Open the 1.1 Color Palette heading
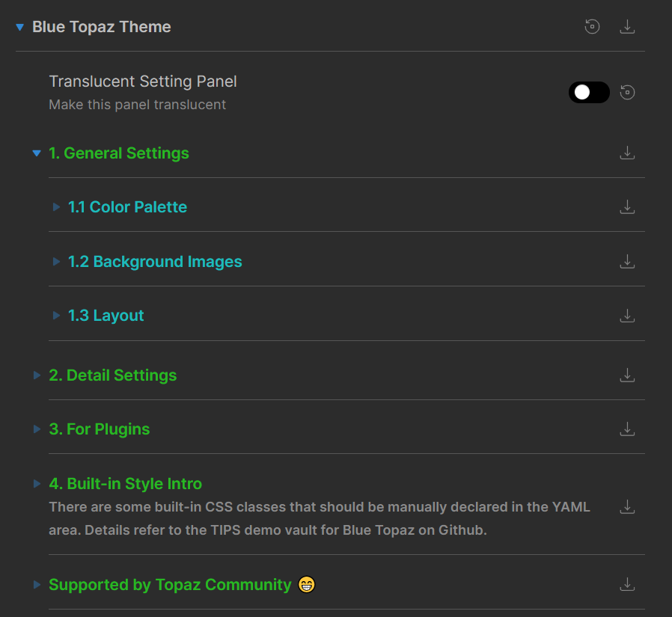The width and height of the screenshot is (672, 617). pos(127,207)
